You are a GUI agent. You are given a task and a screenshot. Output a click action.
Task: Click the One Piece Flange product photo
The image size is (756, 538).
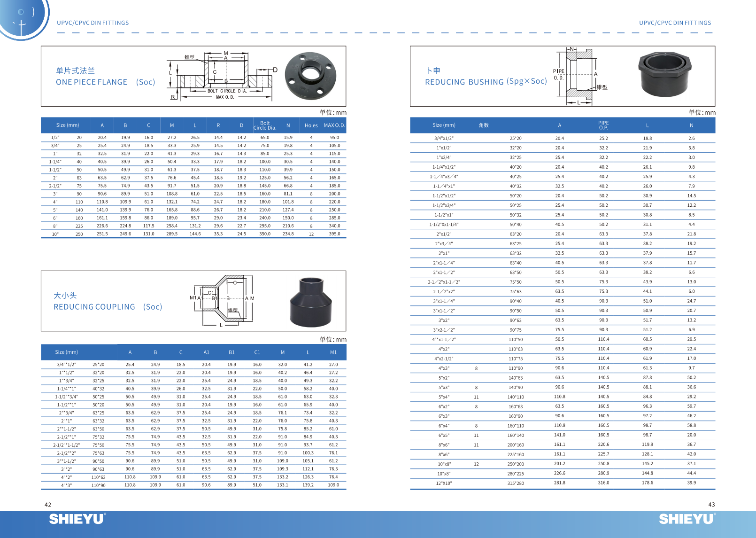coord(310,75)
